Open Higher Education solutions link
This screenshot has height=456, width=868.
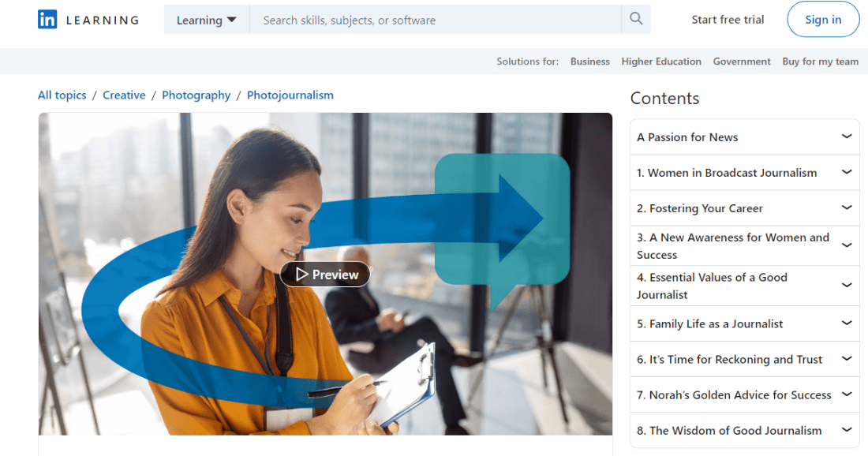[660, 62]
